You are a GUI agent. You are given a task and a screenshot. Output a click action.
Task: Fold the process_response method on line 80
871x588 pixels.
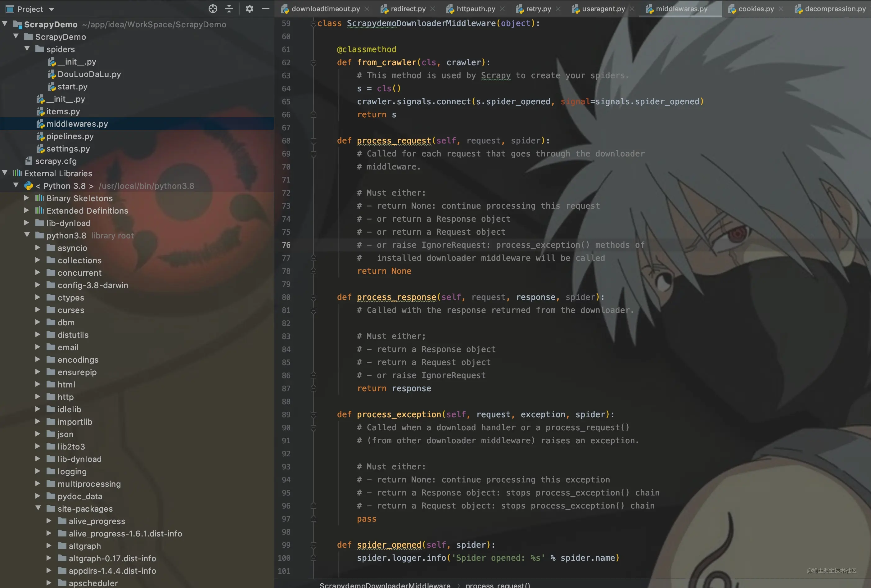tap(313, 297)
